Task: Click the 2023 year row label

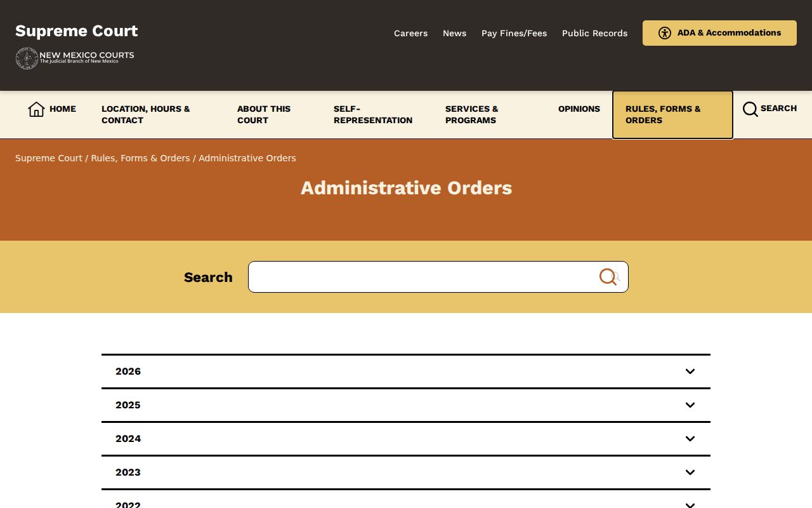Action: click(128, 472)
